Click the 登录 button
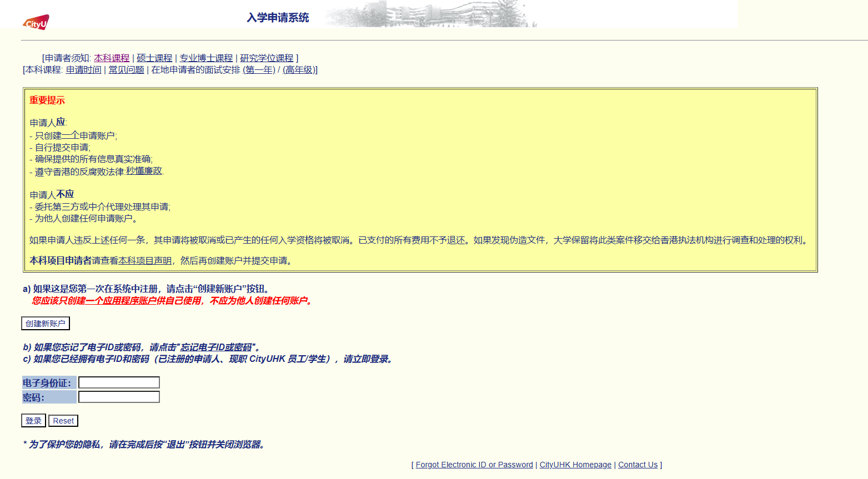This screenshot has width=868, height=479. tap(33, 421)
